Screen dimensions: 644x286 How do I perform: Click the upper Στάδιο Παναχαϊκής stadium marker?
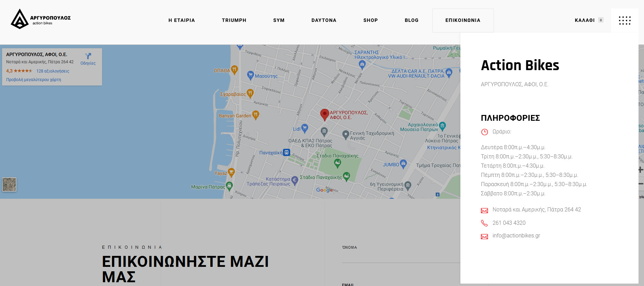click(337, 164)
